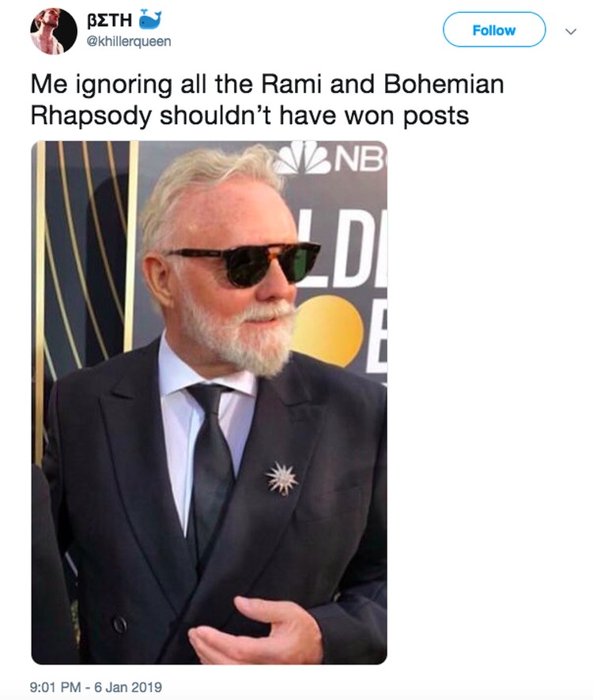This screenshot has height=700, width=593.
Task: Click the black necktie in the photo
Action: [211, 465]
